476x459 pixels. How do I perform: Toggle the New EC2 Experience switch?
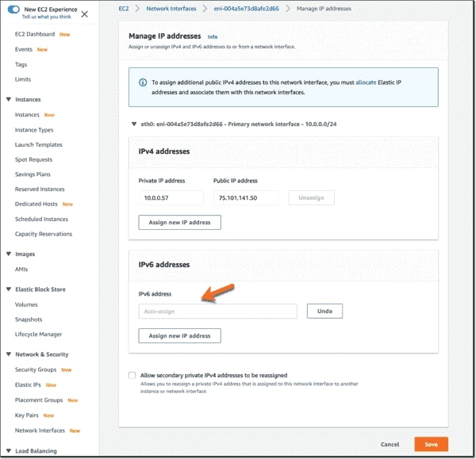pyautogui.click(x=14, y=10)
